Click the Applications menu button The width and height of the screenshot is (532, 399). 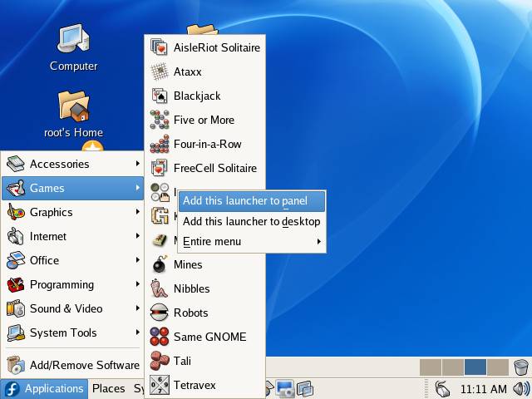[x=45, y=388]
